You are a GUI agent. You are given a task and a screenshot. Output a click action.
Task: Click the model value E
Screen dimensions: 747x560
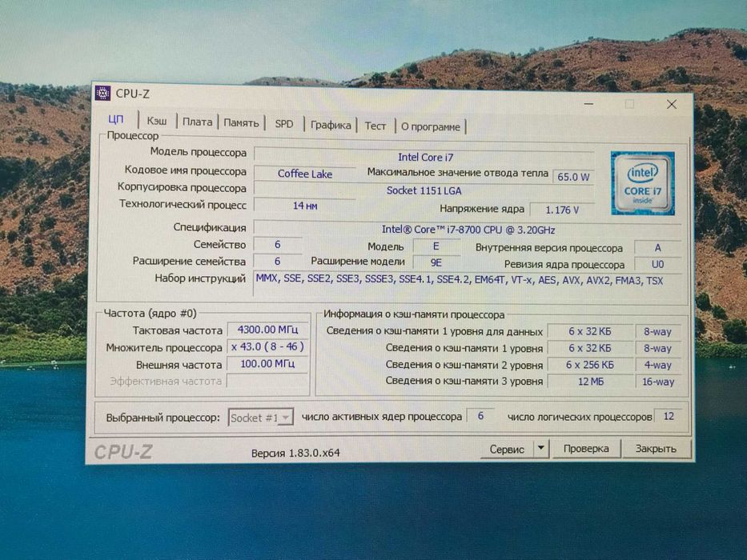tap(436, 246)
